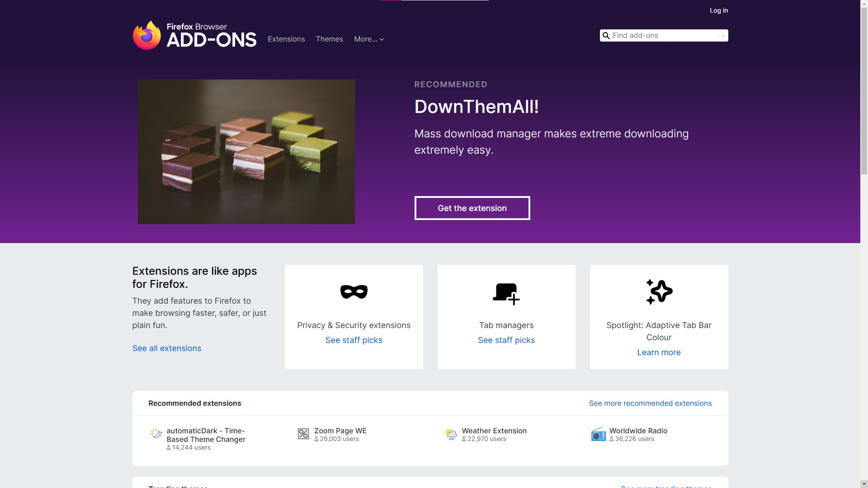Expand the More... dropdown menu
The height and width of the screenshot is (488, 868).
(369, 39)
